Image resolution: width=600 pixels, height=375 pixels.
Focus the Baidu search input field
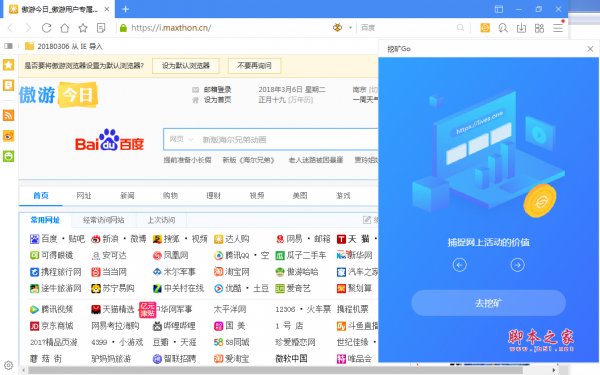click(x=289, y=139)
